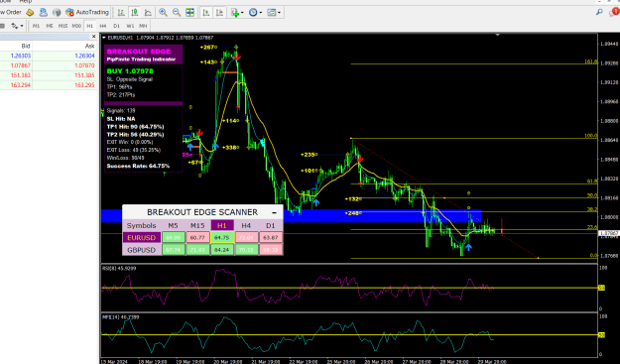Select the ask price 163.295
The height and width of the screenshot is (364, 620).
(x=85, y=85)
